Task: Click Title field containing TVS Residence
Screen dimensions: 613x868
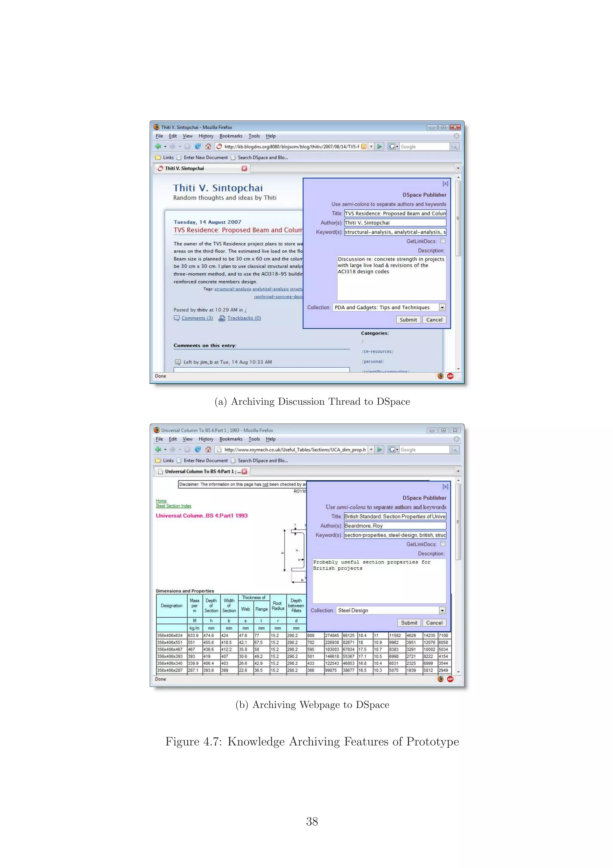Action: (395, 214)
